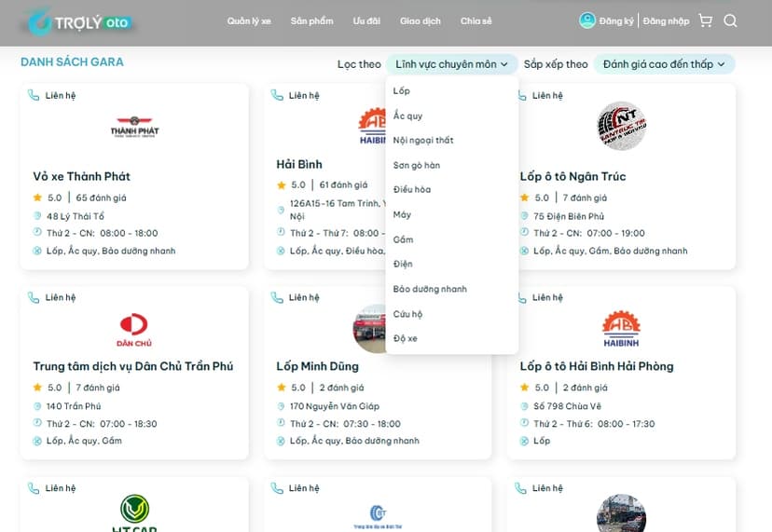
Task: Open Trung tâm dịch vụ Dân Chủ Trần Phú
Action: coord(133,366)
